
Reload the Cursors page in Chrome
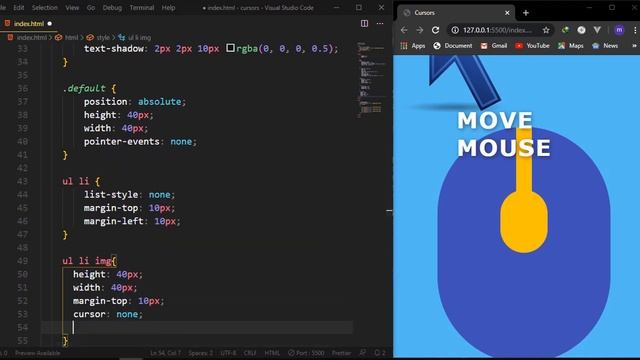(x=436, y=30)
